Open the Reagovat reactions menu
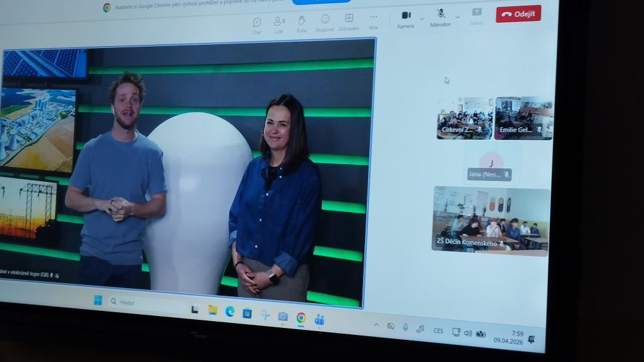Viewport: 644px width, 362px height. [x=325, y=22]
